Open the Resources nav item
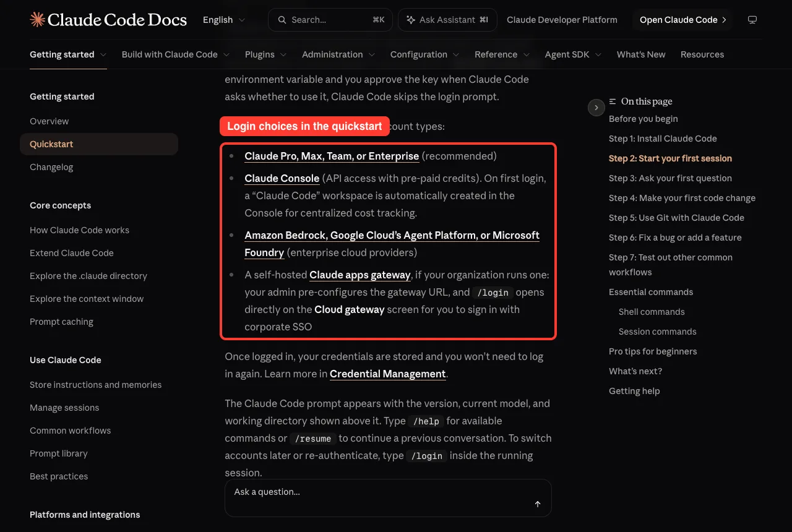Screen dimensions: 792x532 [702, 54]
